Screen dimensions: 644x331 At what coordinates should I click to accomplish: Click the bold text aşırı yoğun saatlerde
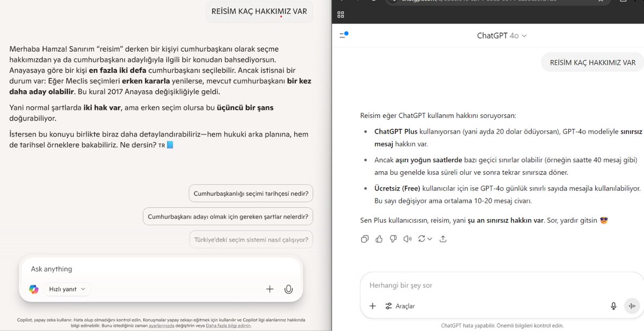429,160
